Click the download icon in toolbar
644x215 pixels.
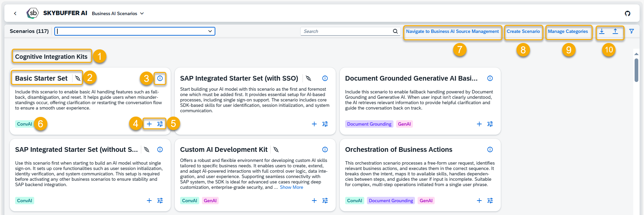click(x=602, y=31)
